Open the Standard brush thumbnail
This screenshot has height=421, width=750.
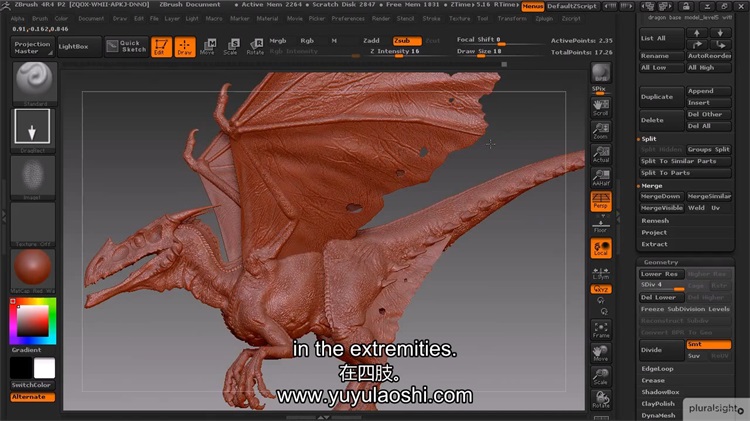coord(33,83)
